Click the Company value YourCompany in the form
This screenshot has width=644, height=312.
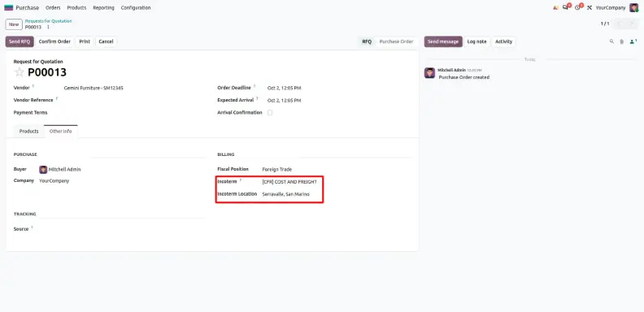coord(54,180)
